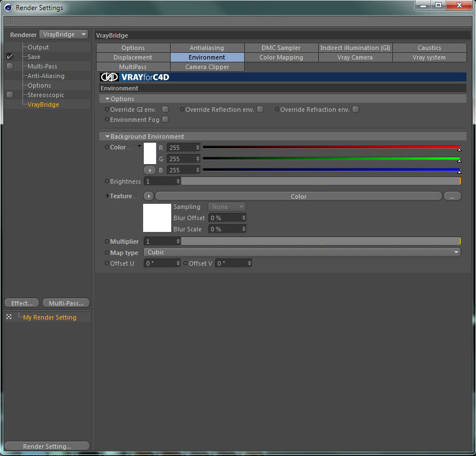Open the Displacement tab
The image size is (476, 456).
point(133,57)
